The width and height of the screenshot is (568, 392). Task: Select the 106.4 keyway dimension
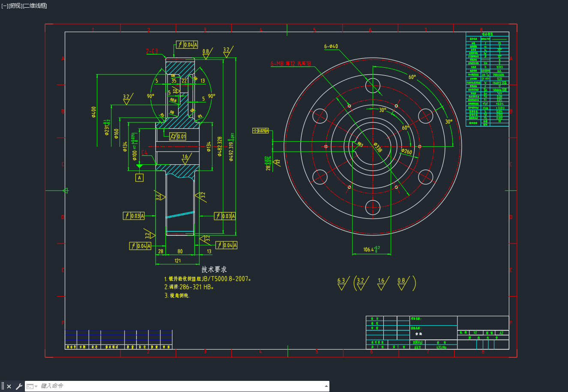[371, 249]
